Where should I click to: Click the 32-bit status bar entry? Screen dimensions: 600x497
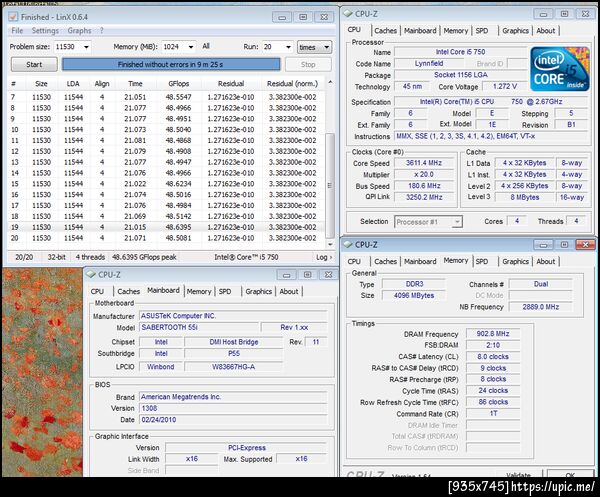(56, 257)
